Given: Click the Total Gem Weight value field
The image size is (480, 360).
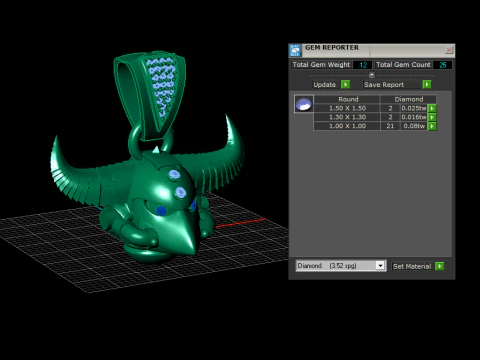Looking at the screenshot, I should pyautogui.click(x=362, y=65).
